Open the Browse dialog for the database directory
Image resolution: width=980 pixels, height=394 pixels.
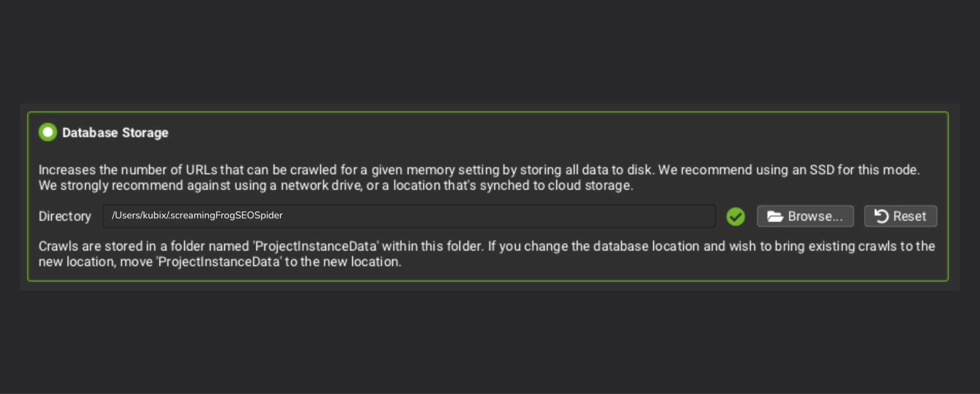804,216
